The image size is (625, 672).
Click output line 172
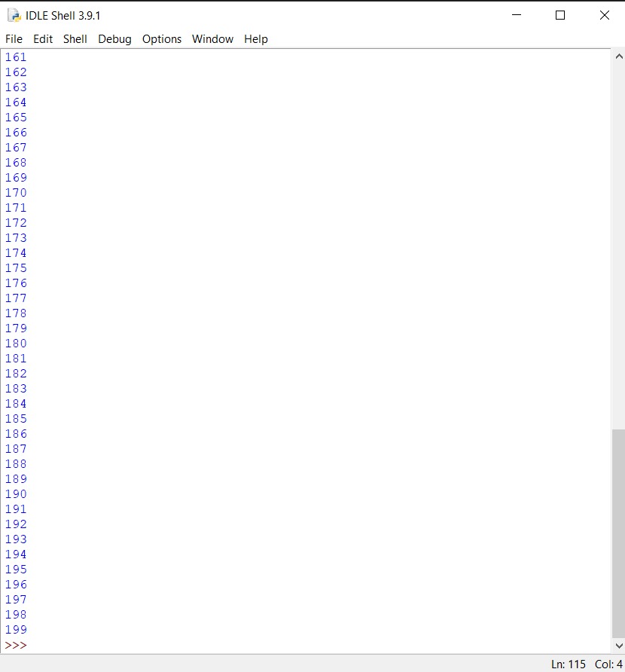tap(16, 223)
